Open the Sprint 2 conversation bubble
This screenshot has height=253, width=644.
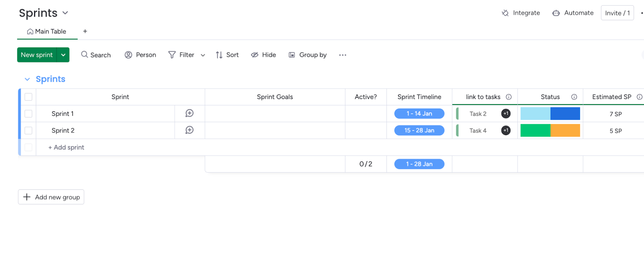click(190, 130)
